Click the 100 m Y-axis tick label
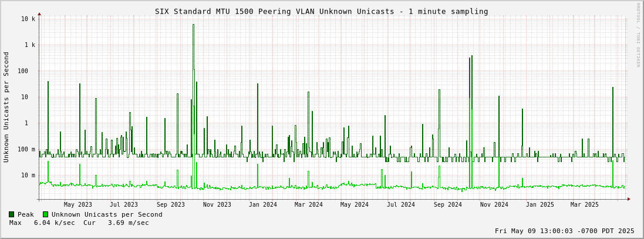 (x=25, y=149)
